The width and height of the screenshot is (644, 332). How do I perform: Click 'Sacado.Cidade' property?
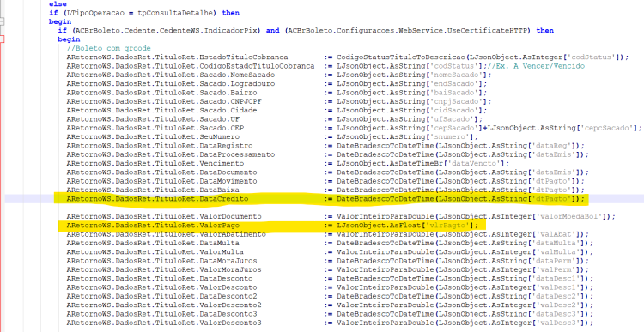pos(228,110)
